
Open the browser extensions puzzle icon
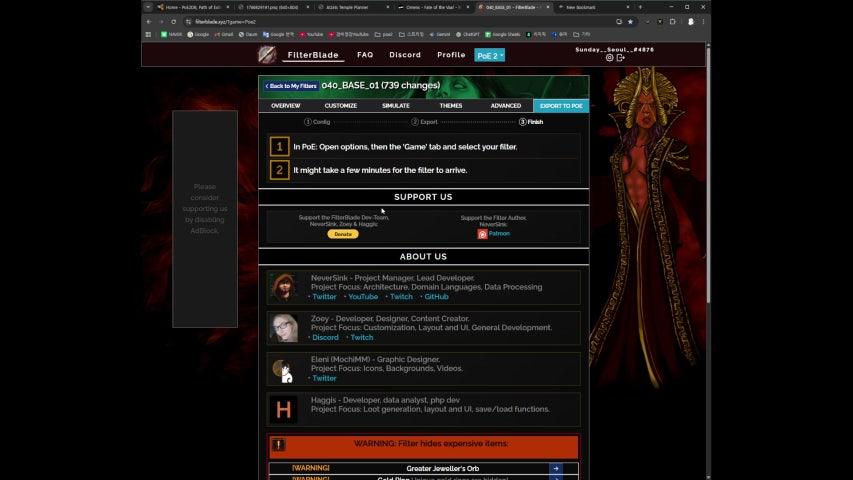(672, 22)
